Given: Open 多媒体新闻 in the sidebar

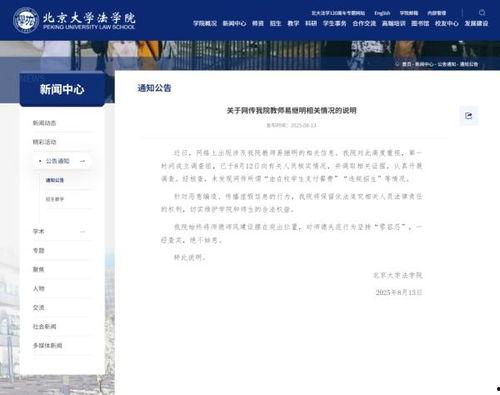Looking at the screenshot, I should pyautogui.click(x=47, y=346).
